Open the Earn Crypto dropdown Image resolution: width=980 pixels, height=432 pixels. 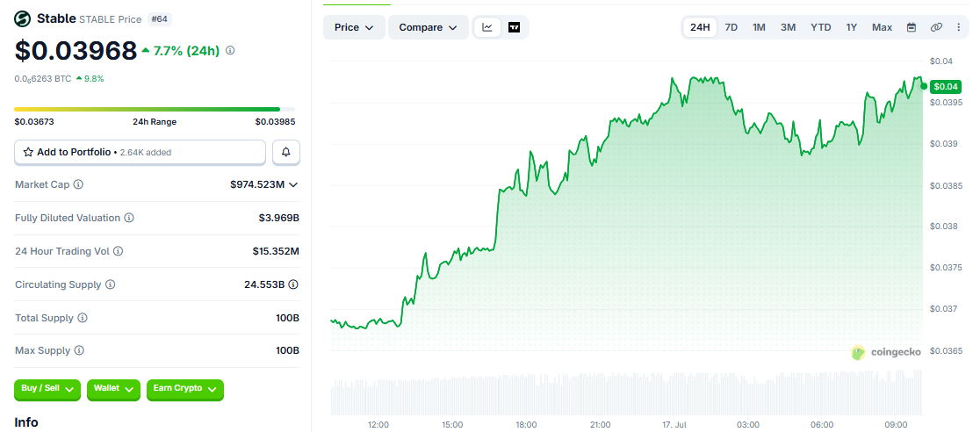point(185,389)
